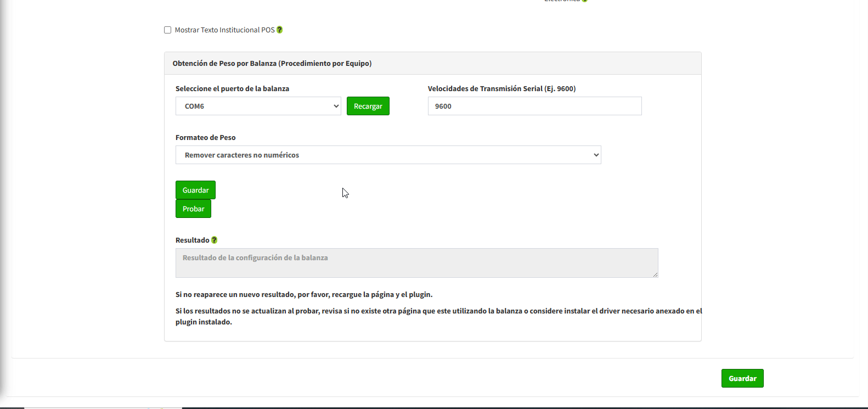
Task: Click the Mostrar Texto Institucional POS label text
Action: click(224, 30)
